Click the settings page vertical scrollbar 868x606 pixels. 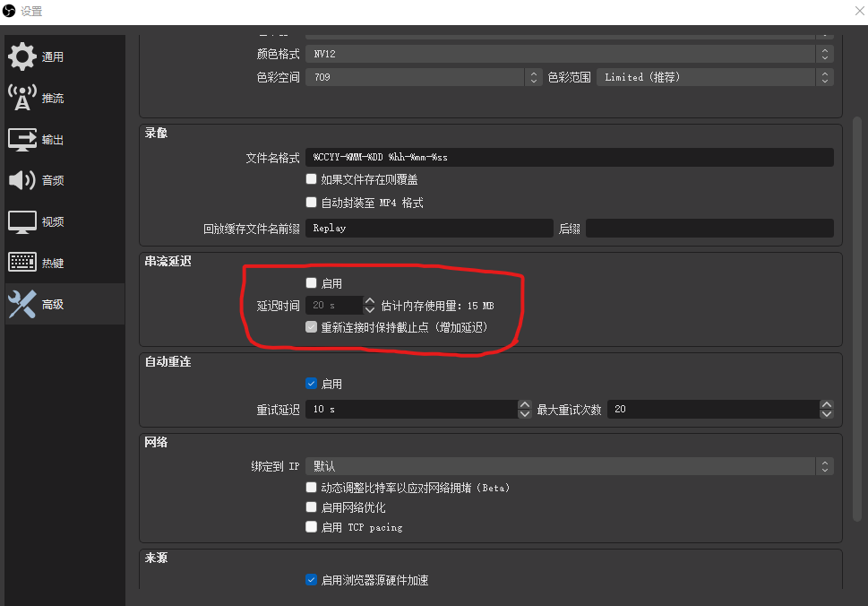[857, 318]
